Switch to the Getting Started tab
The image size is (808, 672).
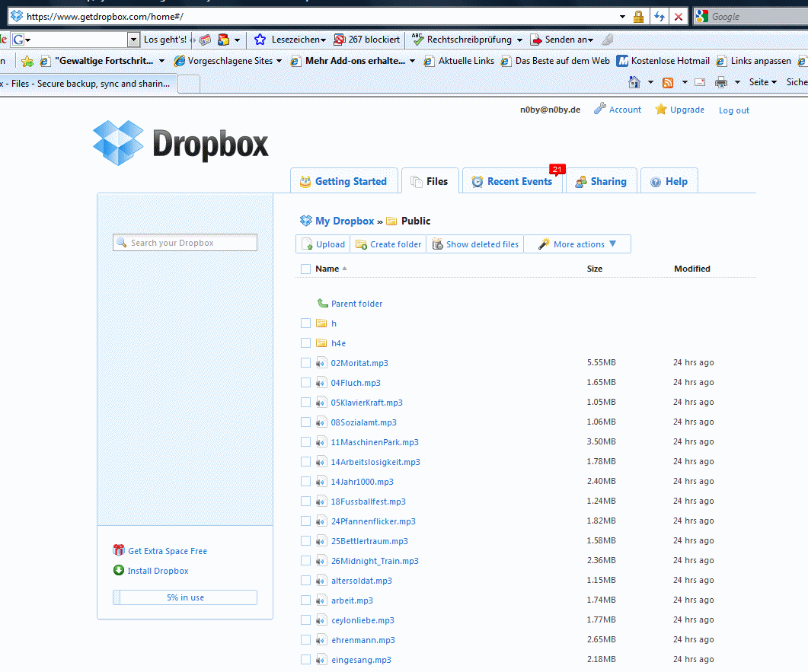(344, 181)
